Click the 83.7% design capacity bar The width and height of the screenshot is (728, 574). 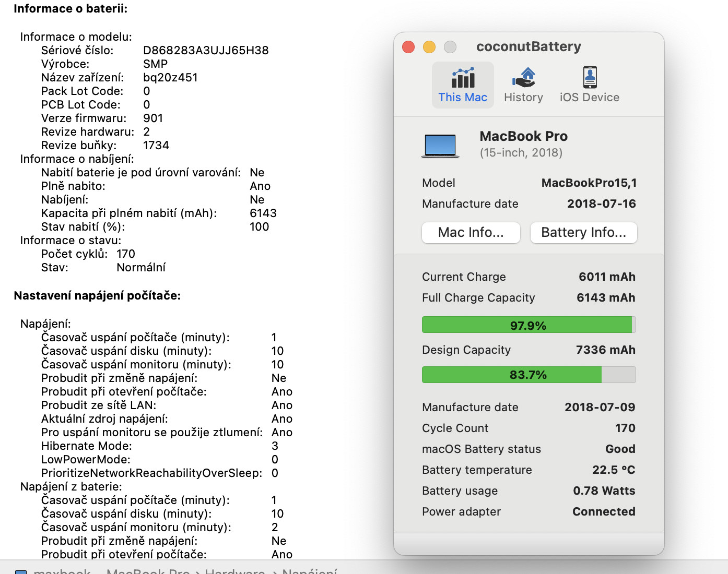tap(529, 375)
